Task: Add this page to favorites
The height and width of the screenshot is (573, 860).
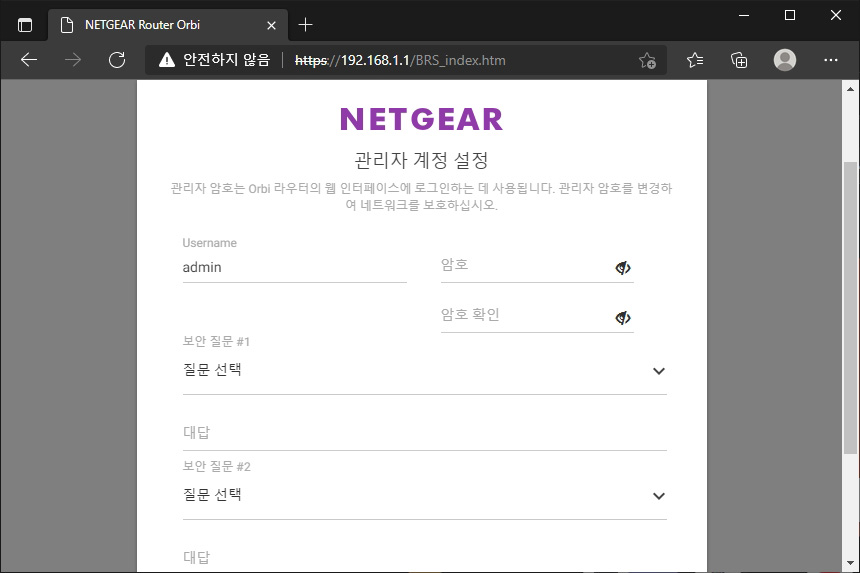Action: point(647,60)
